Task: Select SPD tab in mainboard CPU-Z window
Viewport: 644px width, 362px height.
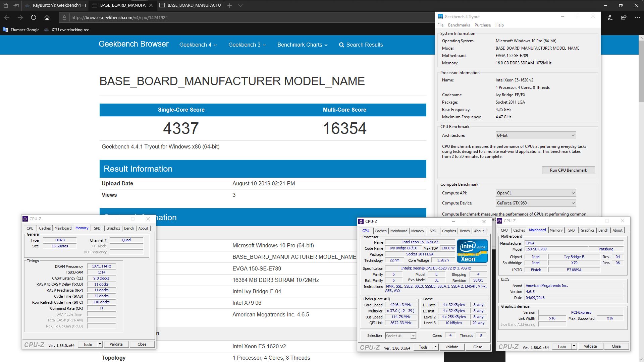Action: 571,230
